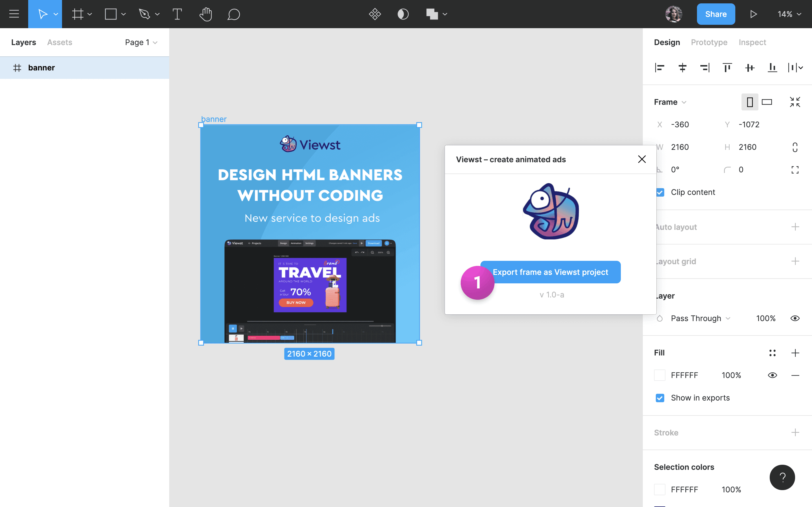Click the FFFFFF fill color swatch
The image size is (812, 507).
[660, 375]
